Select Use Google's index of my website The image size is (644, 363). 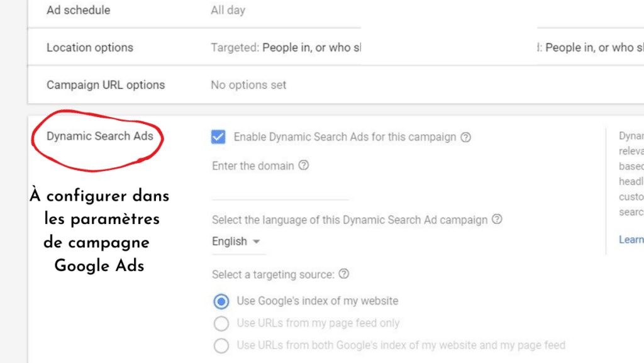click(221, 301)
